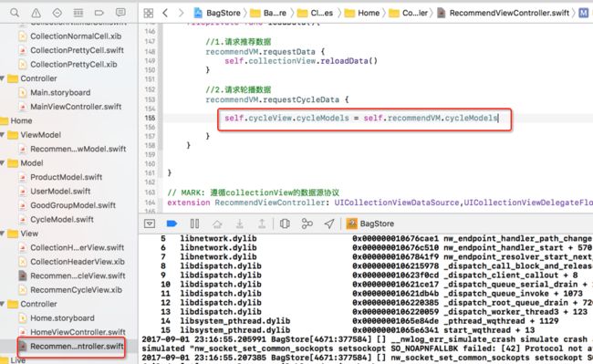
Task: Open the Find navigator search icon
Action: click(15, 13)
